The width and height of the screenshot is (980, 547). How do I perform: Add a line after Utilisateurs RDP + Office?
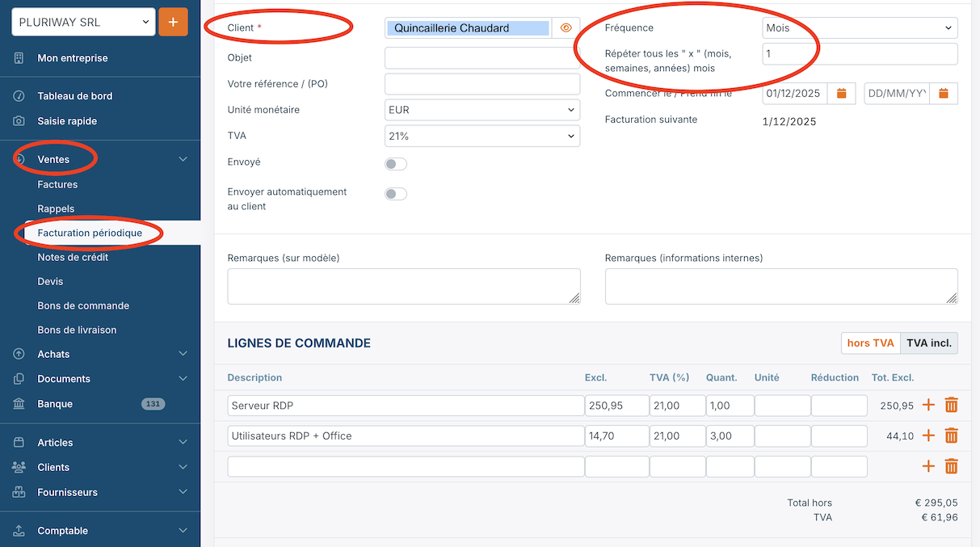point(928,435)
